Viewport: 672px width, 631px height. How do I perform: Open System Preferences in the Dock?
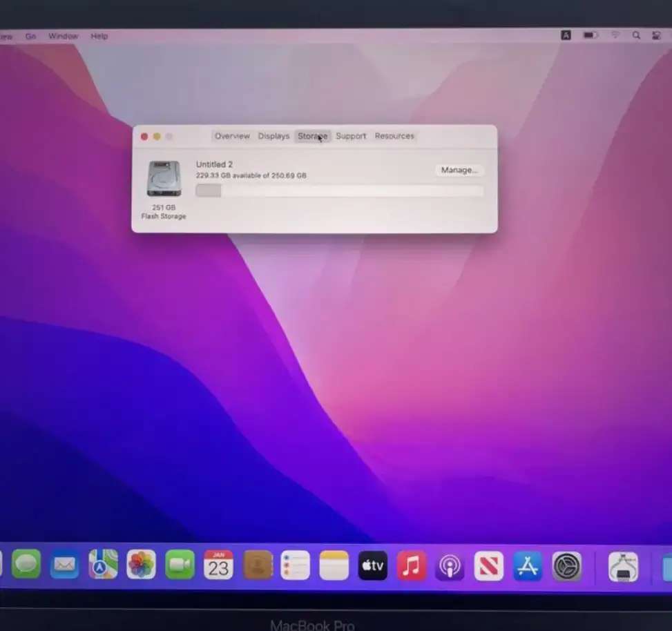pyautogui.click(x=566, y=567)
